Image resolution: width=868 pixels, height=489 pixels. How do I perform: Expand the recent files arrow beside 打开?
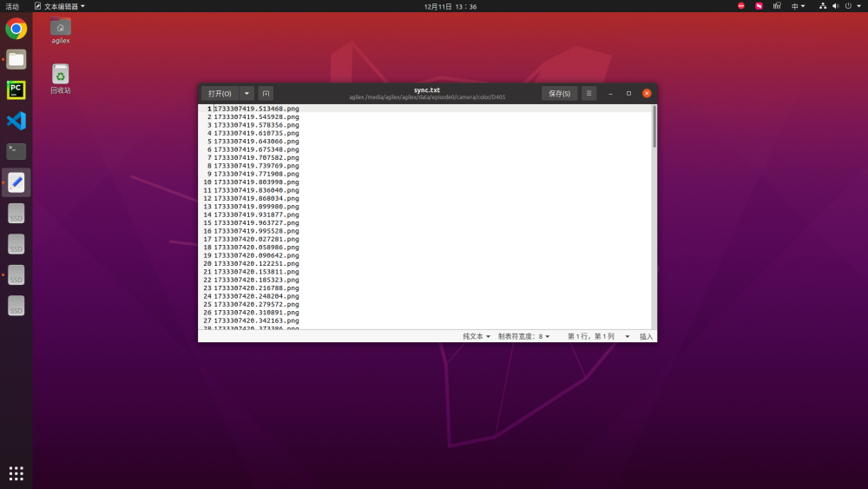[247, 93]
